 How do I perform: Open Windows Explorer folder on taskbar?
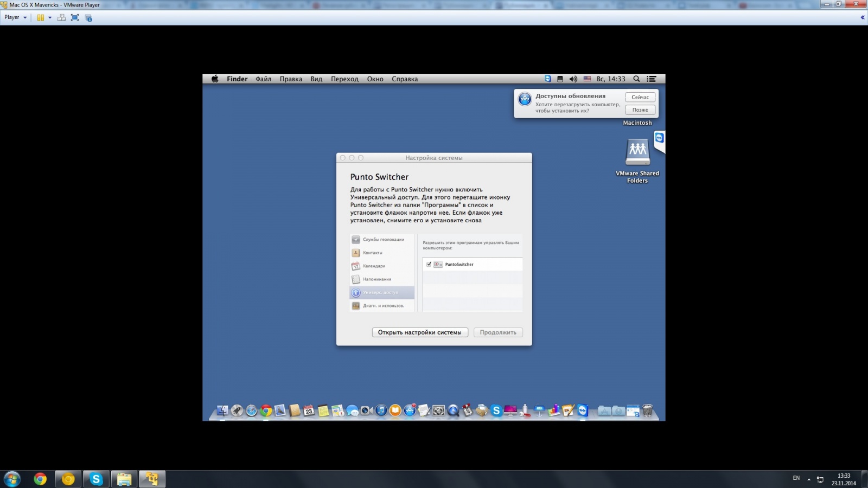point(124,479)
